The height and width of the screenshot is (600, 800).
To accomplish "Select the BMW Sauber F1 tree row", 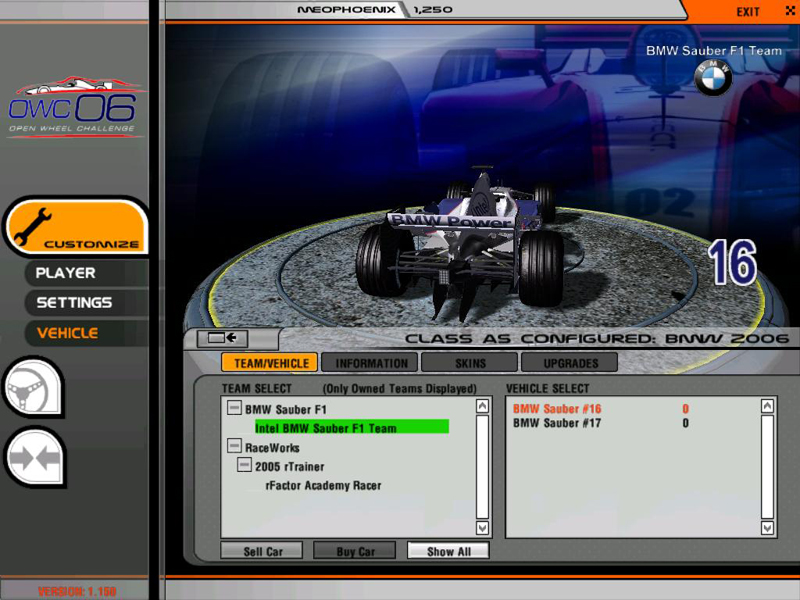I will pyautogui.click(x=286, y=409).
